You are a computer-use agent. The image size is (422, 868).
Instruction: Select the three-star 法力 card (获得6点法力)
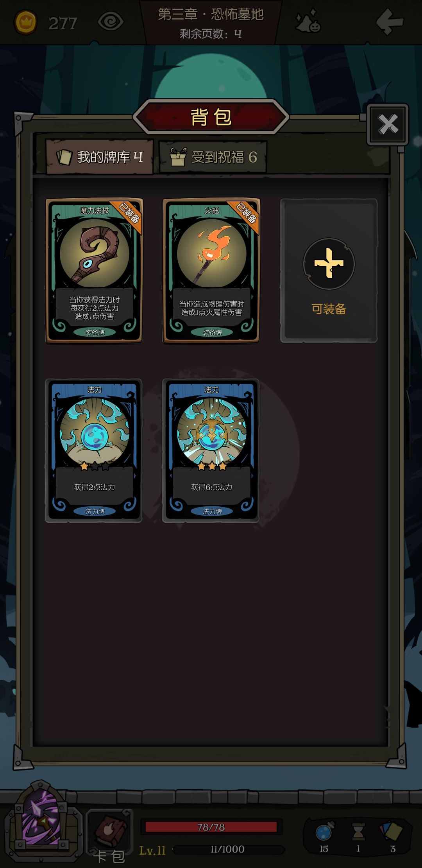[x=211, y=450]
